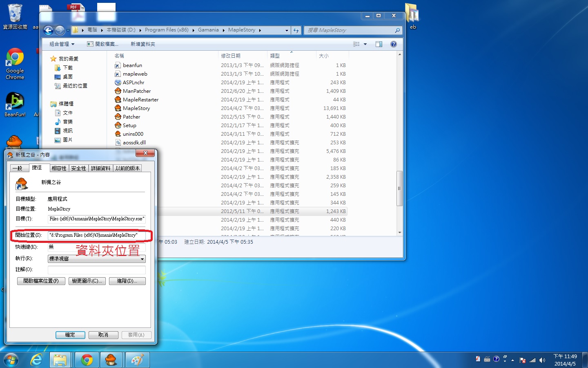This screenshot has width=588, height=368.
Task: Select Setup application file
Action: coord(129,126)
